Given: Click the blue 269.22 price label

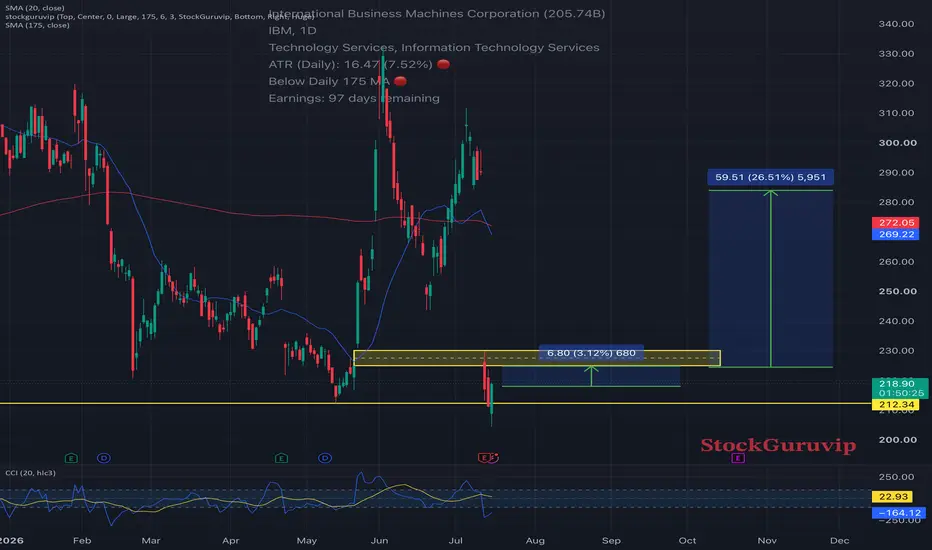Looking at the screenshot, I should pyautogui.click(x=896, y=234).
